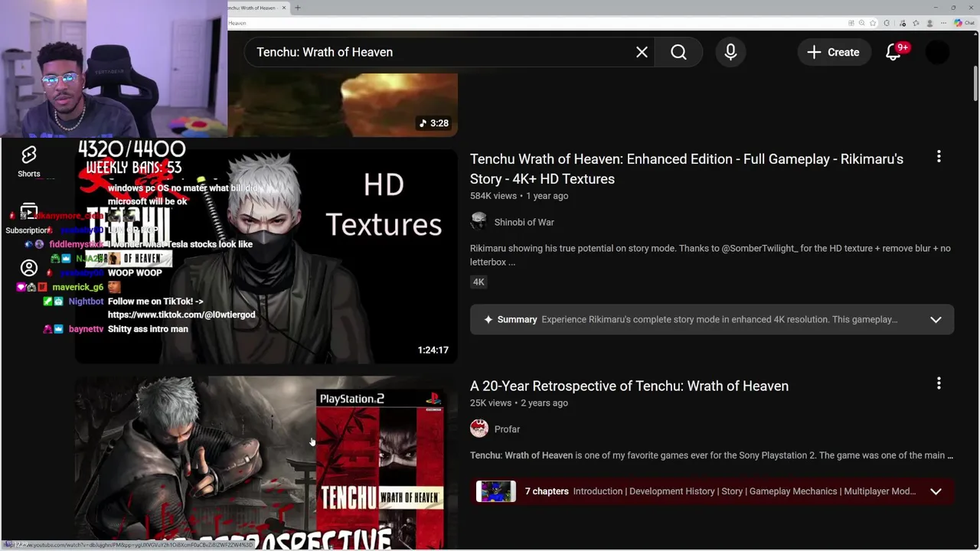
Task: Open browser Settings and more menu
Action: pyautogui.click(x=942, y=23)
